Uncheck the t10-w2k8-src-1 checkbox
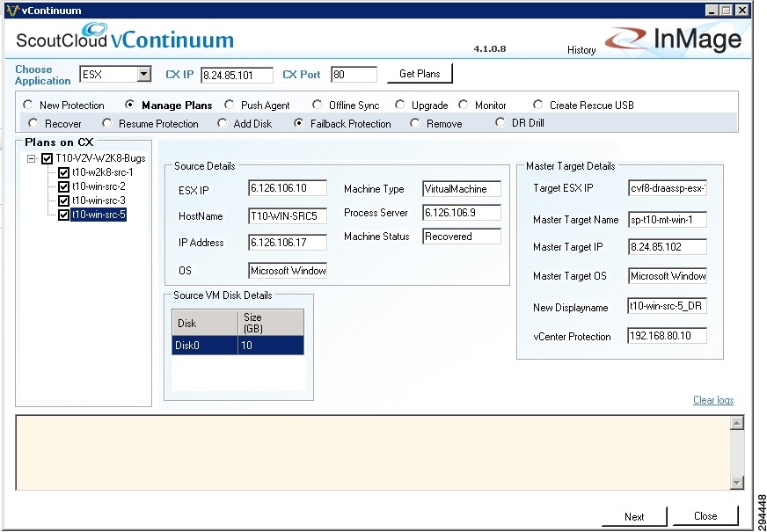This screenshot has height=532, width=767. [63, 172]
